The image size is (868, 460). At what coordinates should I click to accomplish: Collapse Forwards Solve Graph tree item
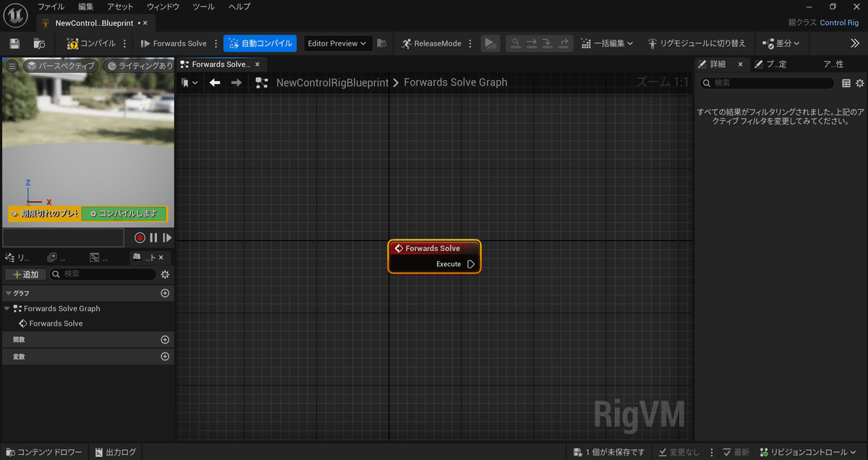tap(7, 308)
